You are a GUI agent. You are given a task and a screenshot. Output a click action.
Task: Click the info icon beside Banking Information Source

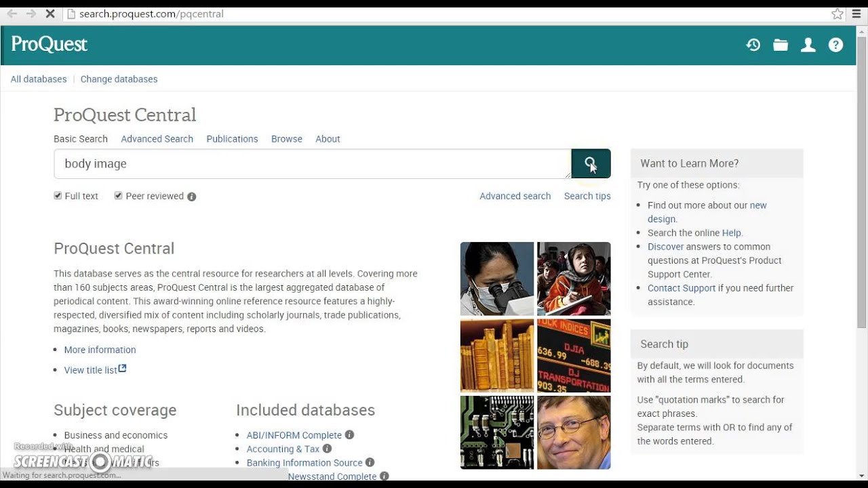(370, 462)
